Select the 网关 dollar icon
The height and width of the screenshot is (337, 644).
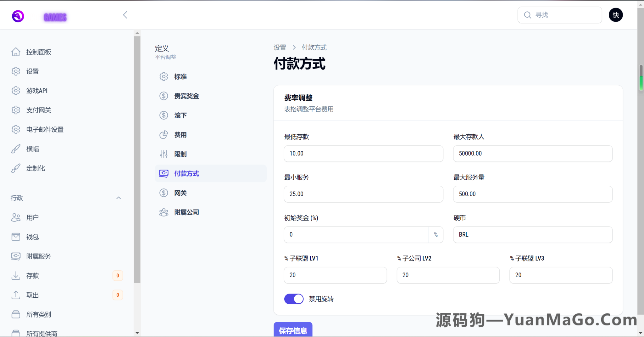164,193
